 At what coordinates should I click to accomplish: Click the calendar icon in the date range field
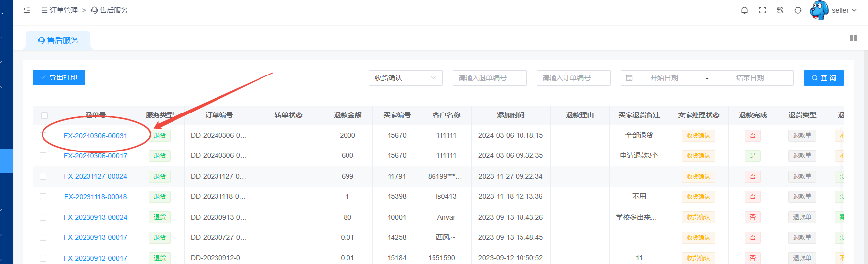click(x=629, y=78)
